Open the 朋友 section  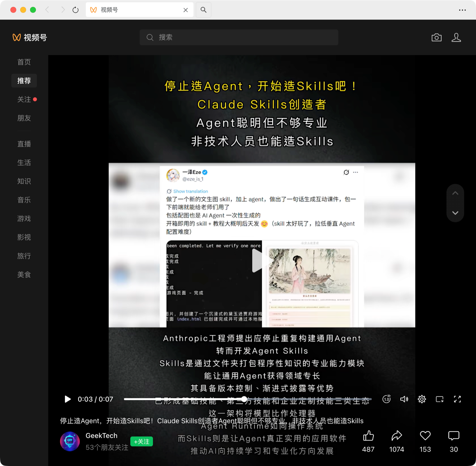tap(24, 118)
